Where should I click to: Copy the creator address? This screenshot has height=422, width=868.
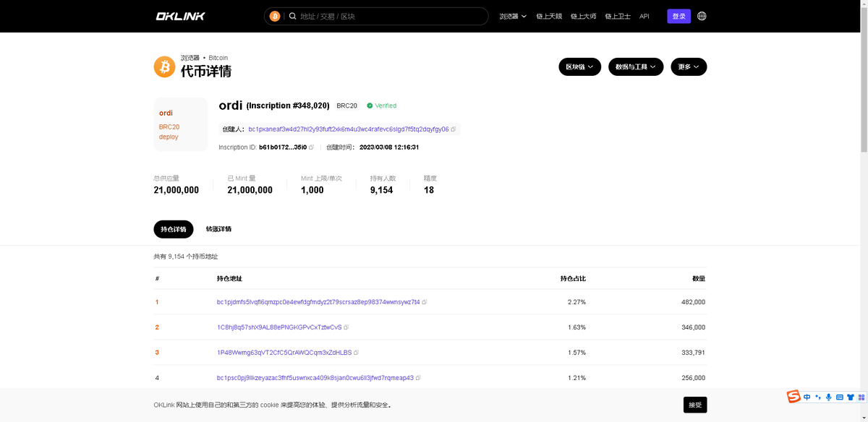point(454,129)
